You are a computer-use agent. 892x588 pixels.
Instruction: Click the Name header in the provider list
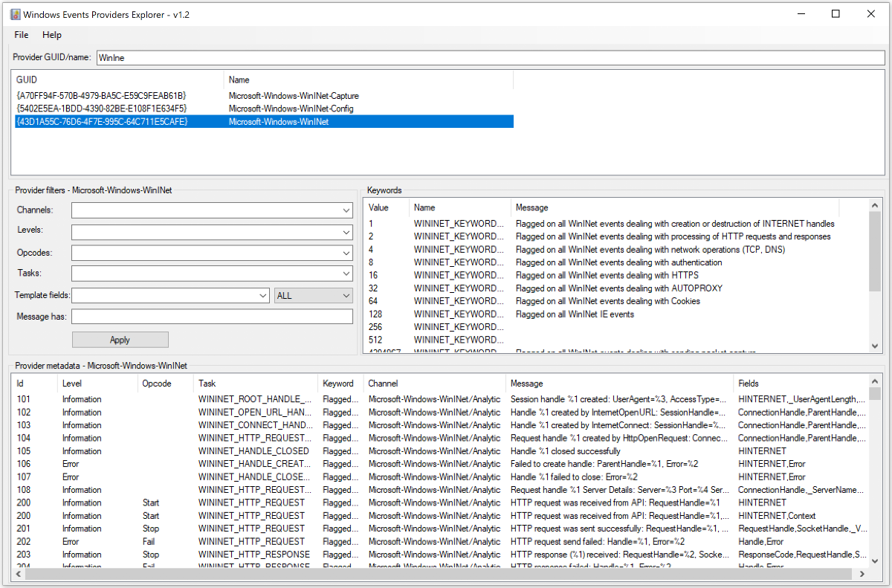(x=239, y=80)
